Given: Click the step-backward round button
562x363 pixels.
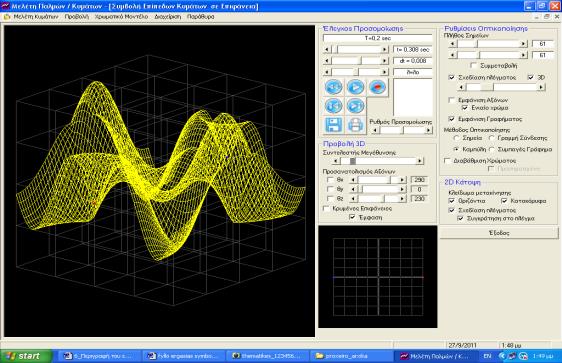Looking at the screenshot, I should click(x=333, y=106).
